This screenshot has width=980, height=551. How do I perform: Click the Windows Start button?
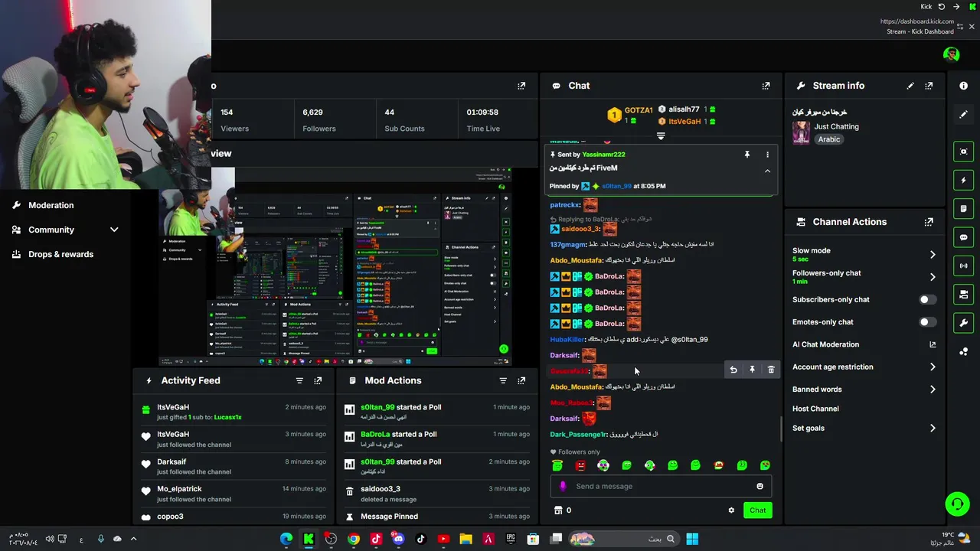tap(692, 539)
